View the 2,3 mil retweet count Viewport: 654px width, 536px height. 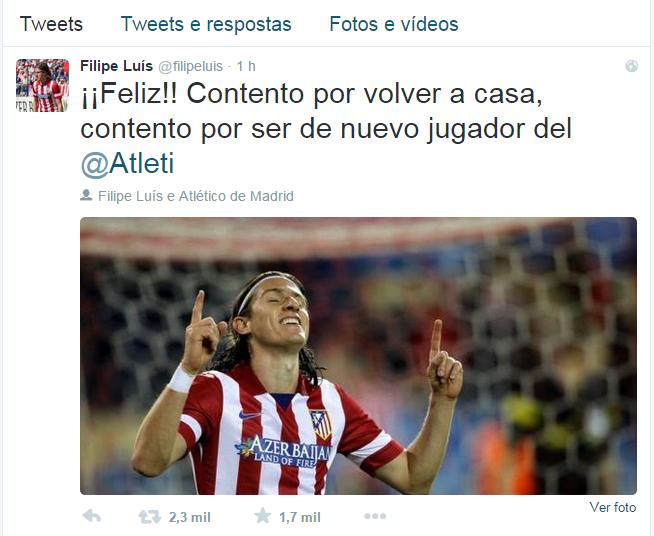190,517
